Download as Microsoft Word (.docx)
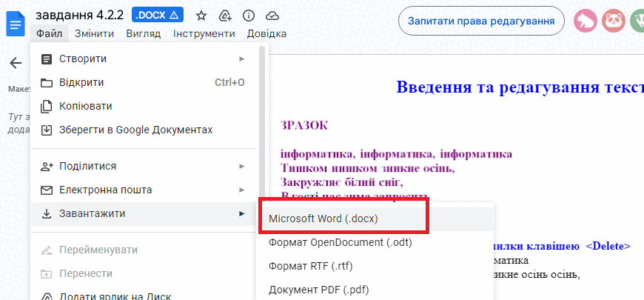 [x=375, y=219]
